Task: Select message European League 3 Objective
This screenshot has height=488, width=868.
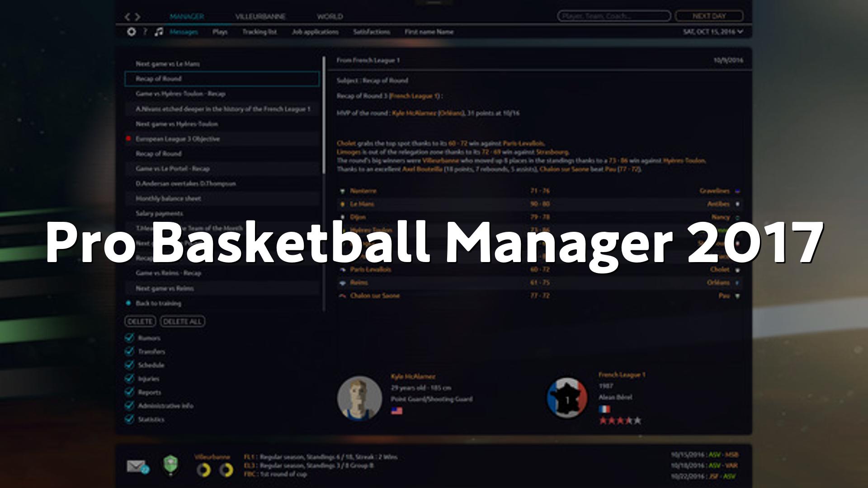Action: tap(222, 139)
